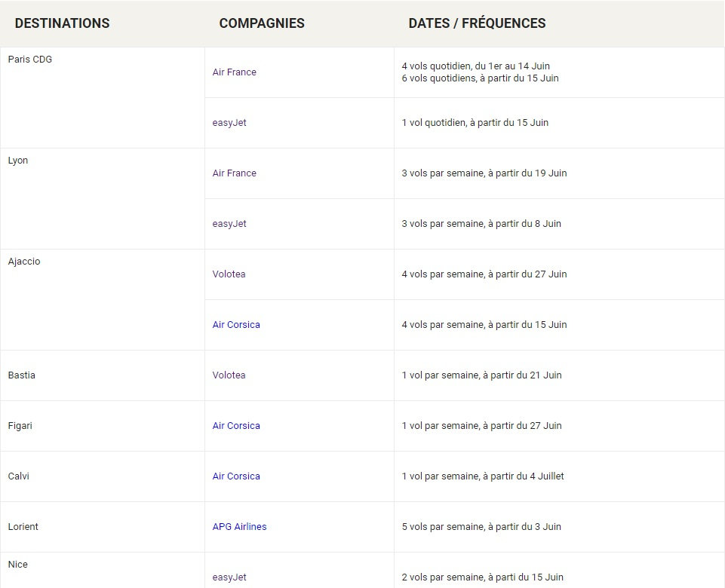
Task: Click the Air Corsica link for Calvi
Action: click(x=236, y=476)
